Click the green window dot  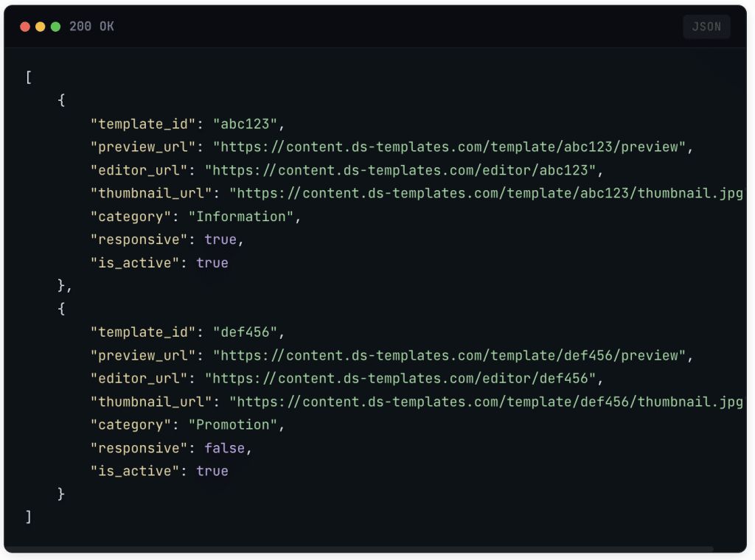[55, 27]
